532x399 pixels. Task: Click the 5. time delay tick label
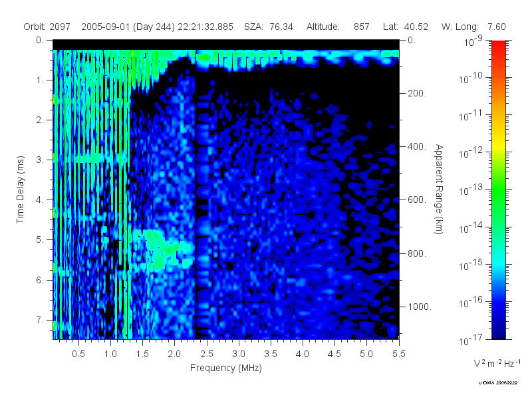tap(41, 240)
